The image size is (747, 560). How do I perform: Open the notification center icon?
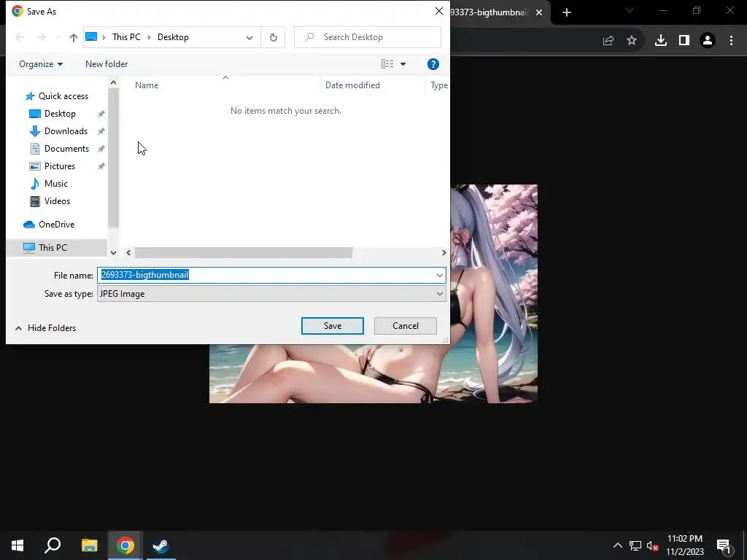[x=724, y=545]
